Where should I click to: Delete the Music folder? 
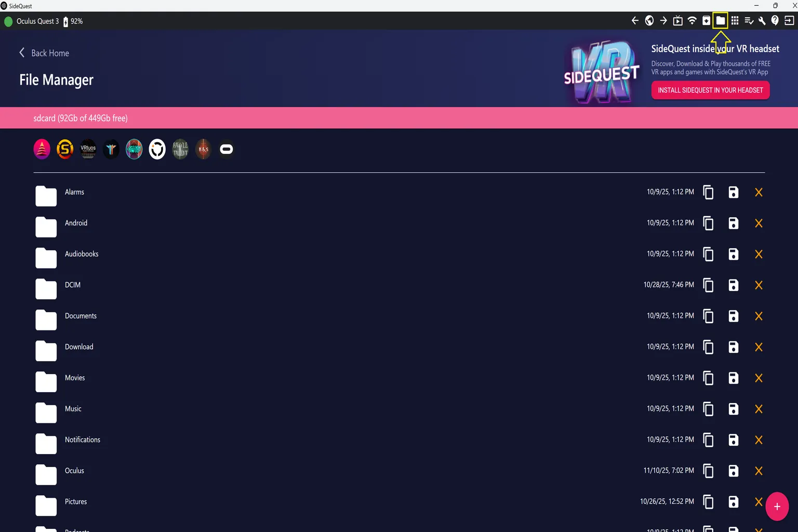point(759,409)
